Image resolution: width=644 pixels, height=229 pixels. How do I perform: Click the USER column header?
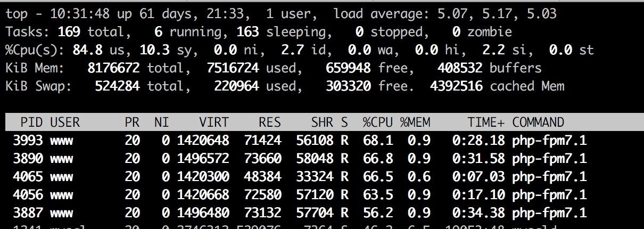coord(65,122)
